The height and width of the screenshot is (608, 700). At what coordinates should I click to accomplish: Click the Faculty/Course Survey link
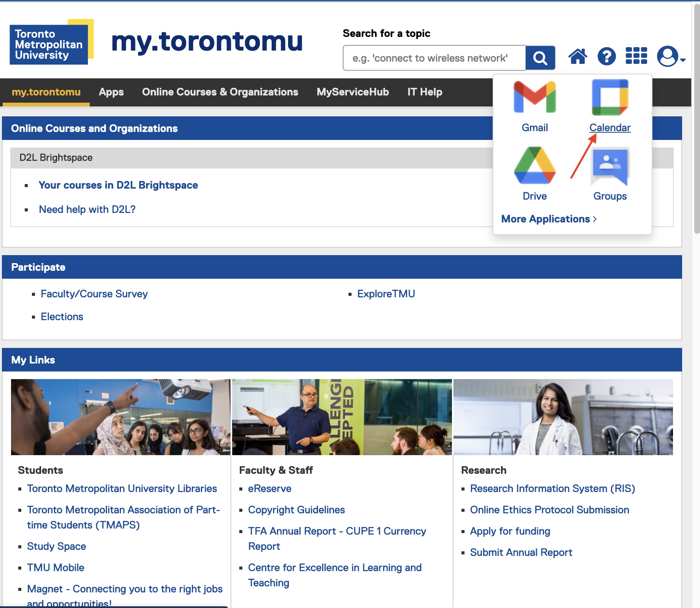[x=94, y=294]
